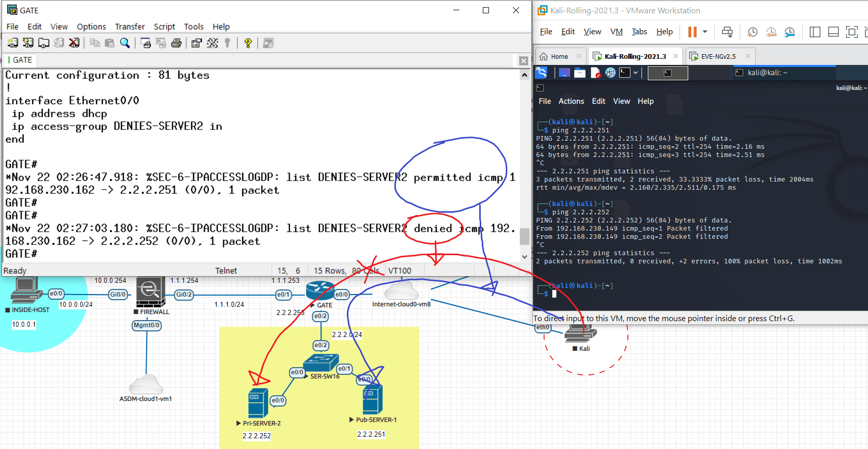Open the Transfer menu in SecureCRT

click(x=130, y=27)
